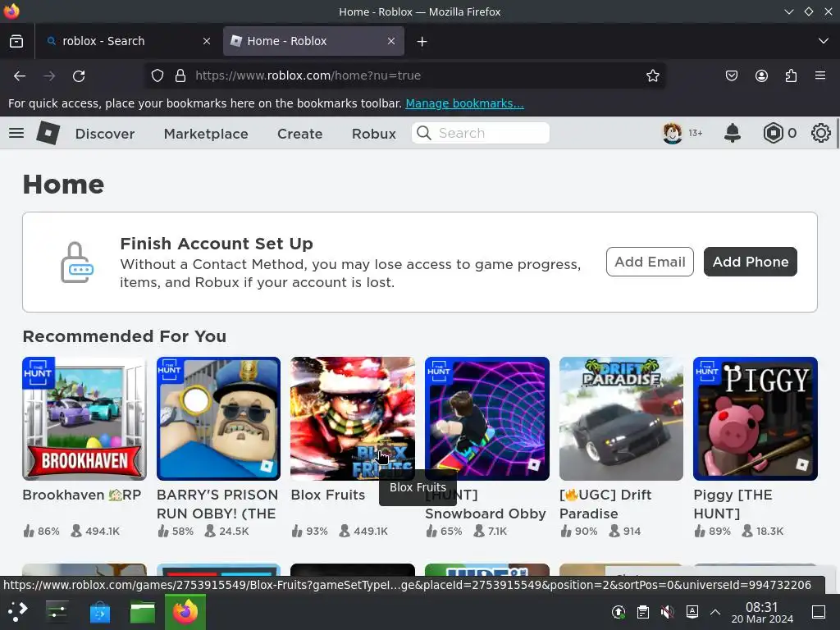840x630 pixels.
Task: Open the Snowboard Obby game thumbnail
Action: [487, 418]
